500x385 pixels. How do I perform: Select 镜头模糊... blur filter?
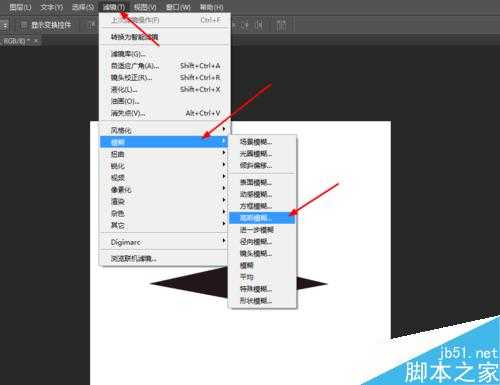click(x=262, y=253)
